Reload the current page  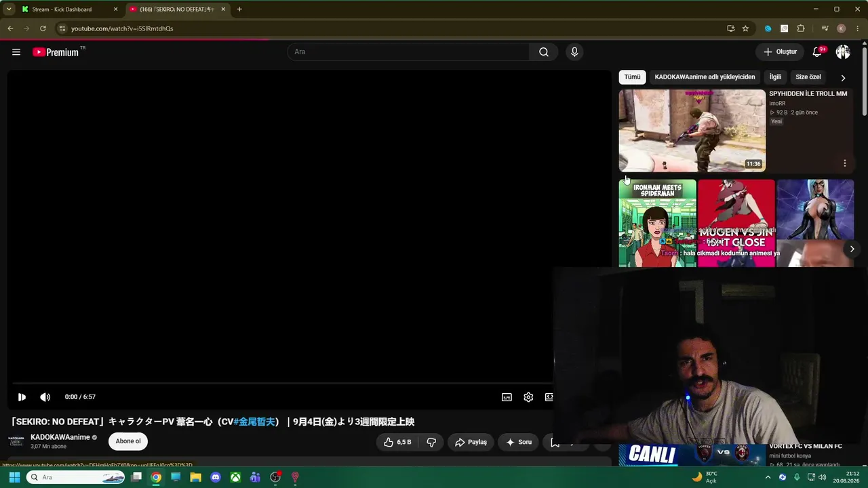[x=43, y=28]
